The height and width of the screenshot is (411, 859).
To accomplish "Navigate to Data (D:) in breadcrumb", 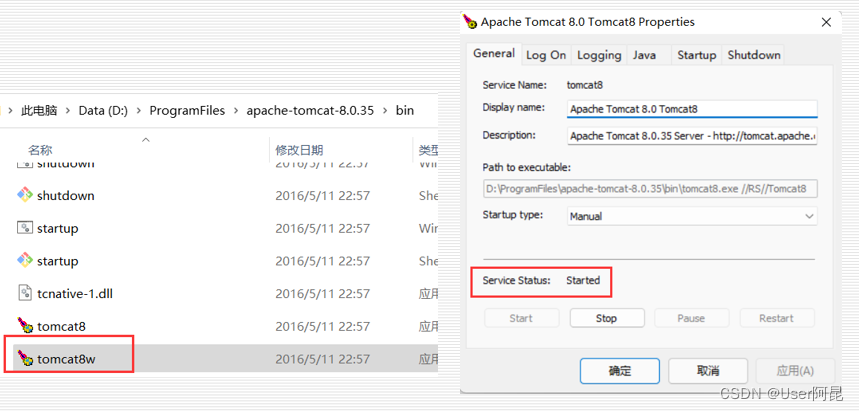I will pos(104,110).
